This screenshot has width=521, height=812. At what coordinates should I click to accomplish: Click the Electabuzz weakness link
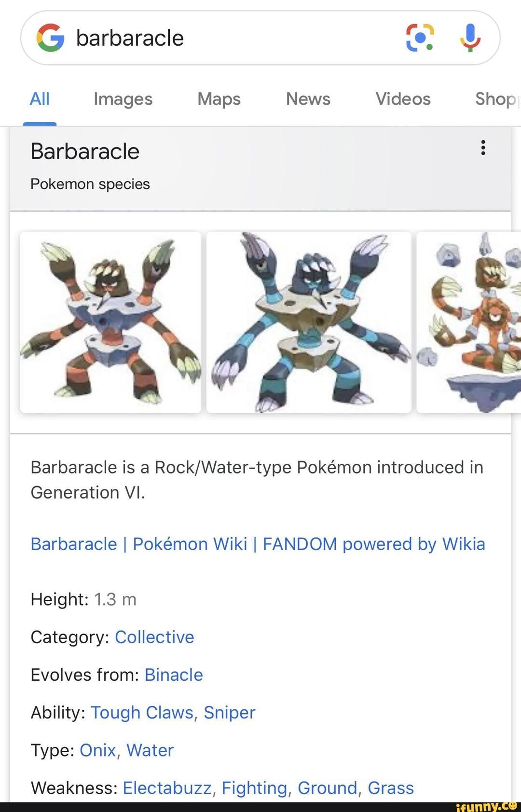pos(166,787)
